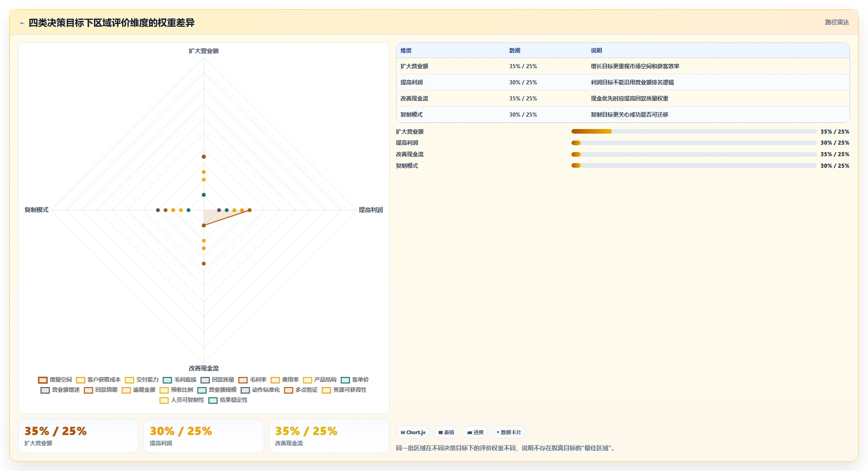Screen dimensions: 868x471
Task: Toggle the 增量空间 legend series
Action: (x=55, y=380)
